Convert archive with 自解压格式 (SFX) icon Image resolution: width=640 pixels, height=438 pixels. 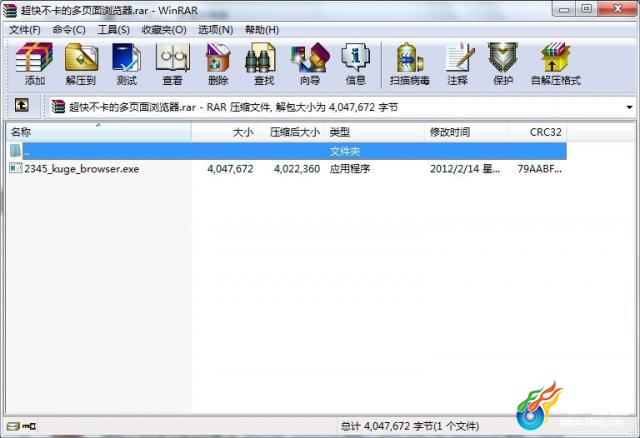click(x=556, y=64)
